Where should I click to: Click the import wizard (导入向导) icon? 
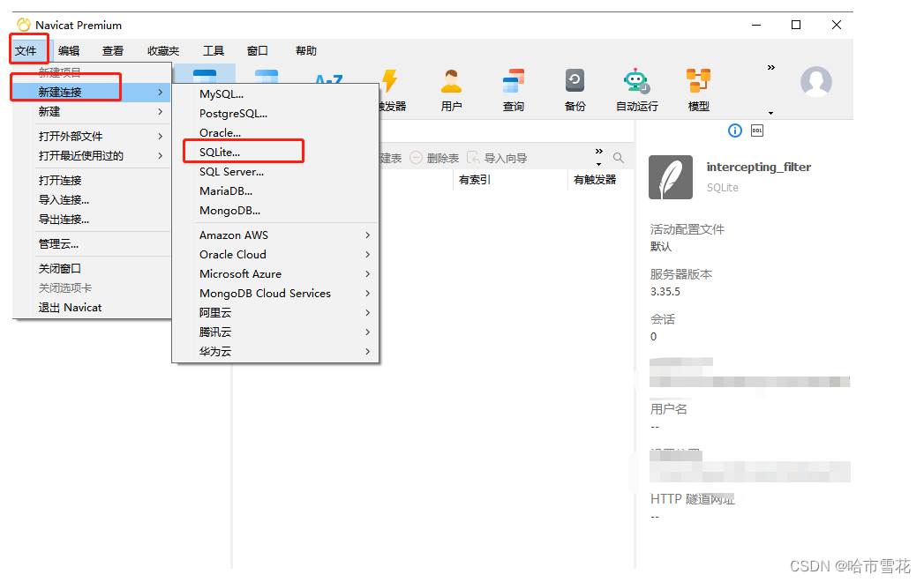tap(473, 158)
